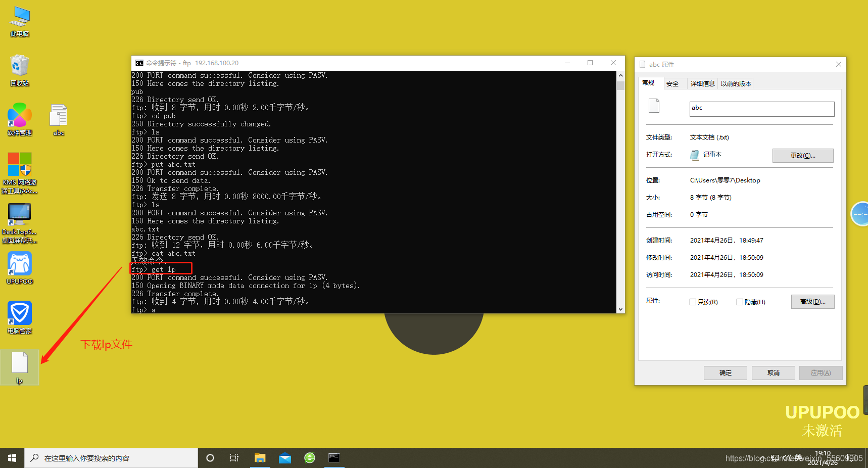This screenshot has height=468, width=868.
Task: Click the abc filename input field
Action: [762, 109]
